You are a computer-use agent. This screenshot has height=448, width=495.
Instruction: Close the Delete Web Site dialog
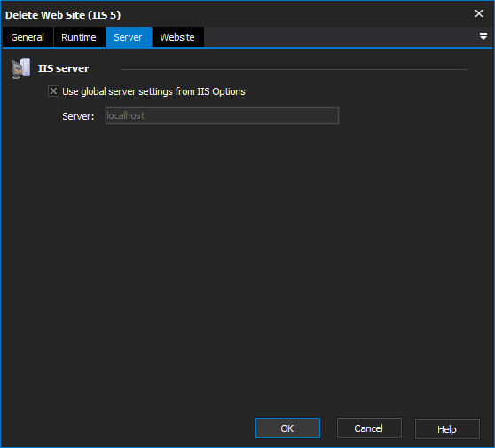click(479, 13)
